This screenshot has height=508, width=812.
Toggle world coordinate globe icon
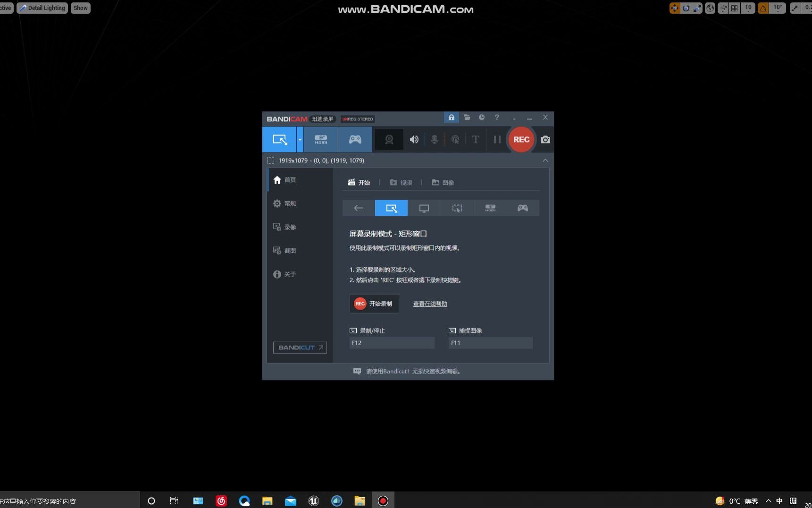710,8
